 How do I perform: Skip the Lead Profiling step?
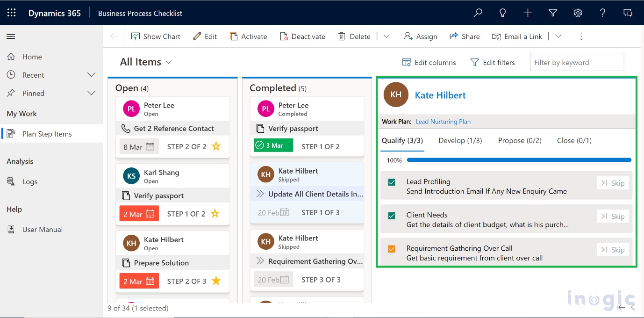[613, 183]
